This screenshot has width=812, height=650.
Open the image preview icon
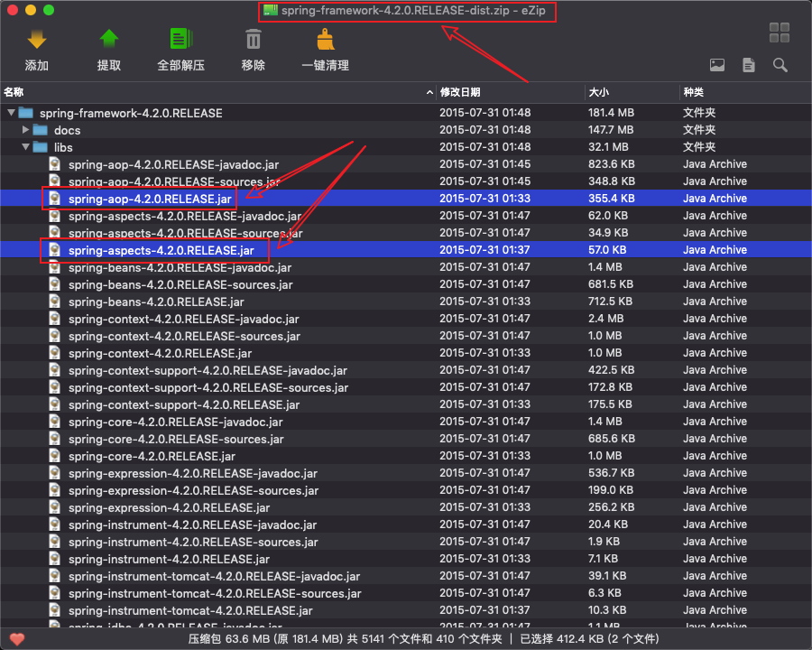pos(717,65)
